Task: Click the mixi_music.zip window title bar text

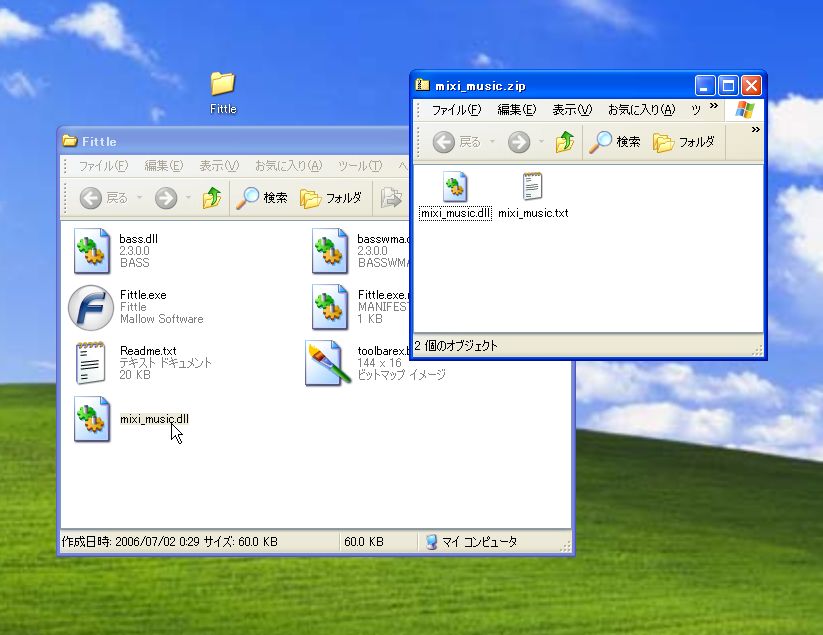Action: coord(480,86)
